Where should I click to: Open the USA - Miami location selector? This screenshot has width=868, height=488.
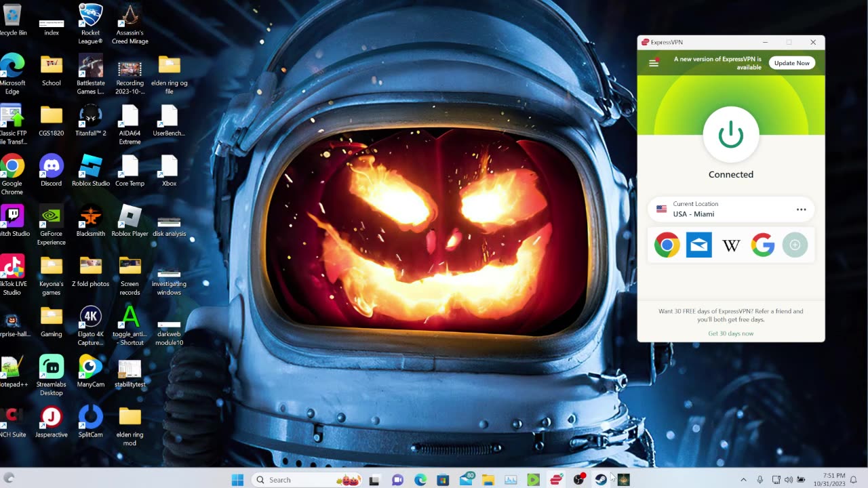730,209
